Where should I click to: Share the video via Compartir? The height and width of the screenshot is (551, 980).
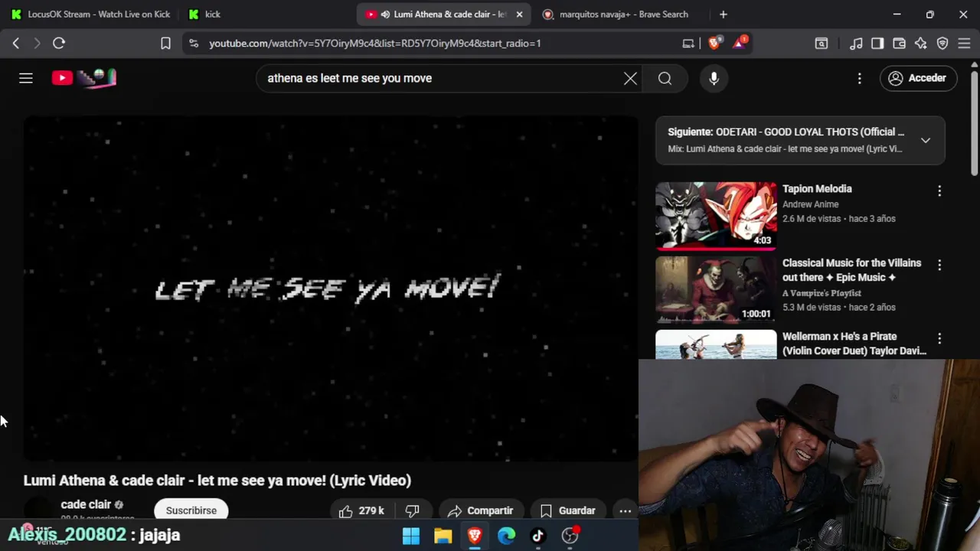point(480,510)
